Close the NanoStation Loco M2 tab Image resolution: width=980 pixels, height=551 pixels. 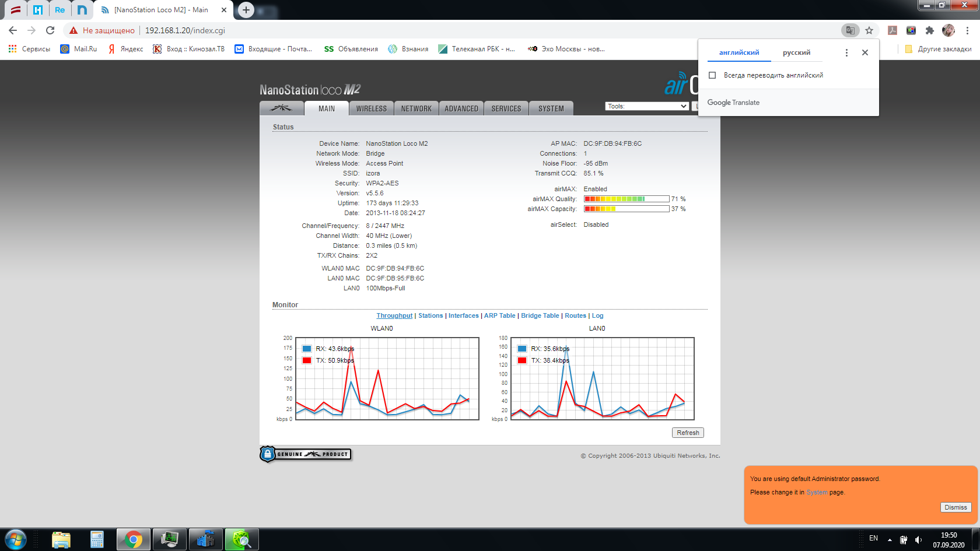click(223, 10)
